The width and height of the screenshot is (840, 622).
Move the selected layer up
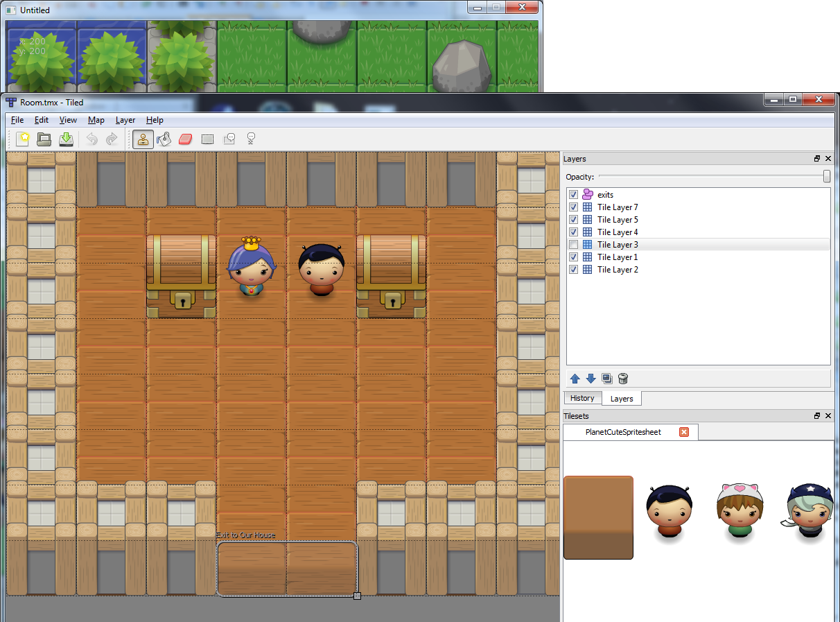pos(575,379)
